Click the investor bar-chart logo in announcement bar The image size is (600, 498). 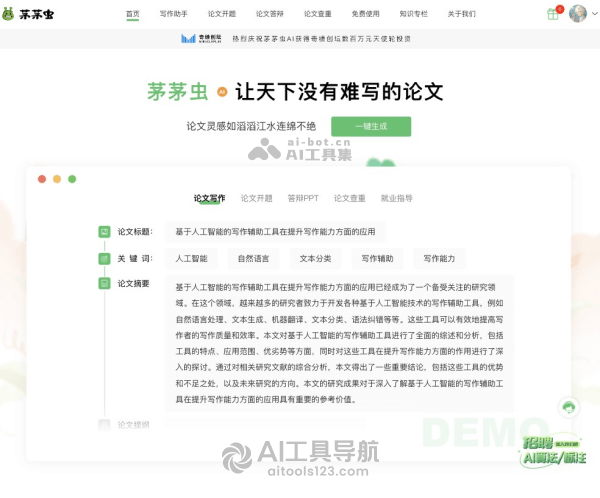click(188, 38)
